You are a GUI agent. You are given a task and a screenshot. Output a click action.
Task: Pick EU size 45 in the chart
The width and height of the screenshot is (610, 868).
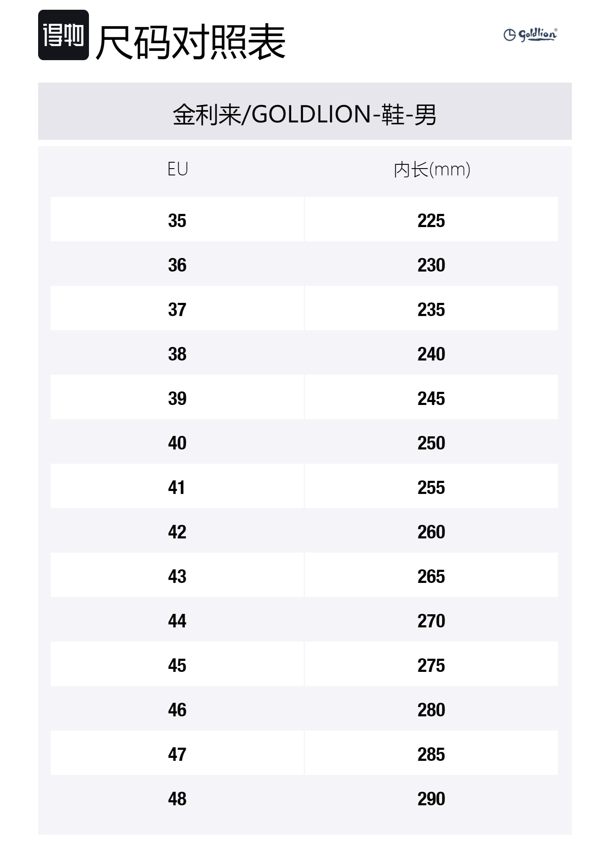(x=177, y=666)
